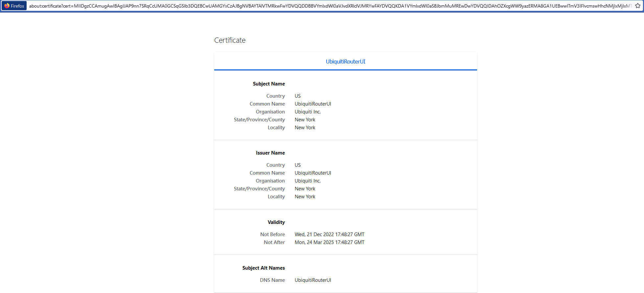Click Subject Name's Organisation label
Screen dimensions: 644x293
coord(270,112)
